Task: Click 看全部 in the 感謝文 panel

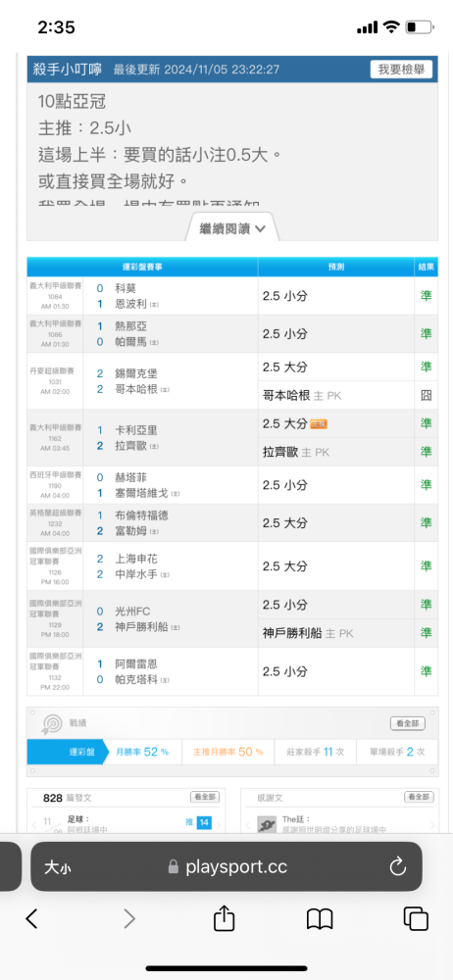Action: click(419, 797)
